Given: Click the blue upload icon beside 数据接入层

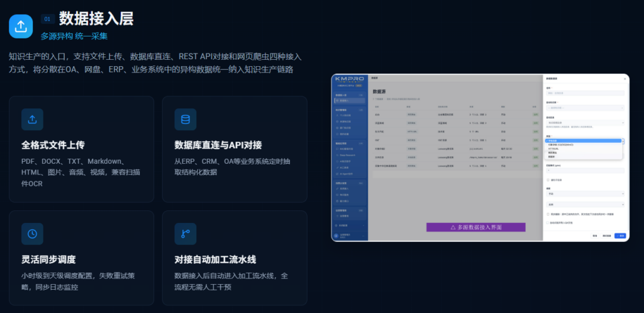Looking at the screenshot, I should pos(21,26).
